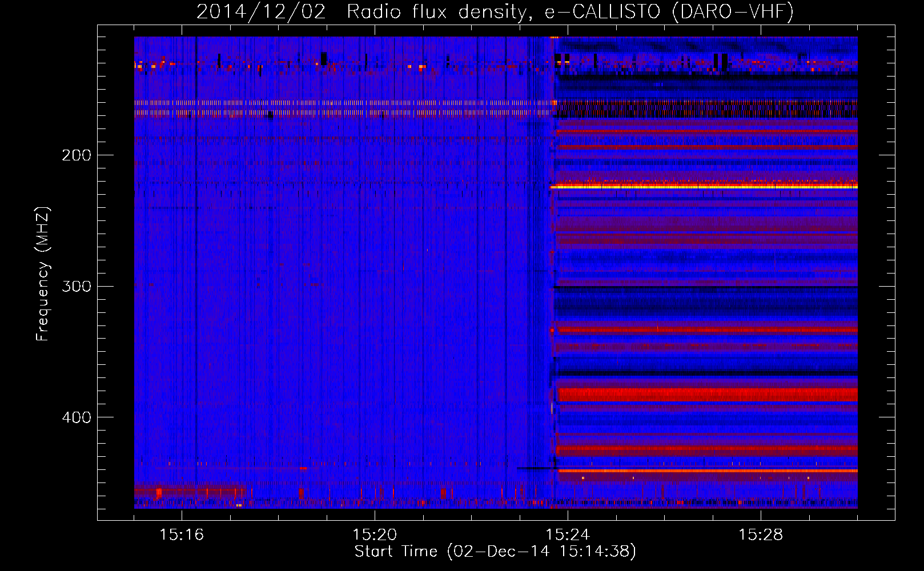Select the 'Start Time (02-Dec-14 15:14:38)' label
924x571 pixels.
(x=495, y=552)
